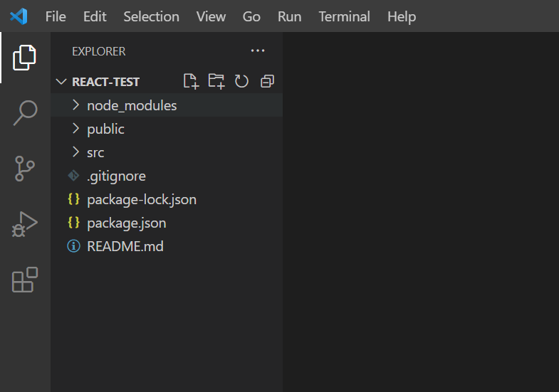Click the JSON braces icon beside package.json
The image size is (559, 392).
74,223
